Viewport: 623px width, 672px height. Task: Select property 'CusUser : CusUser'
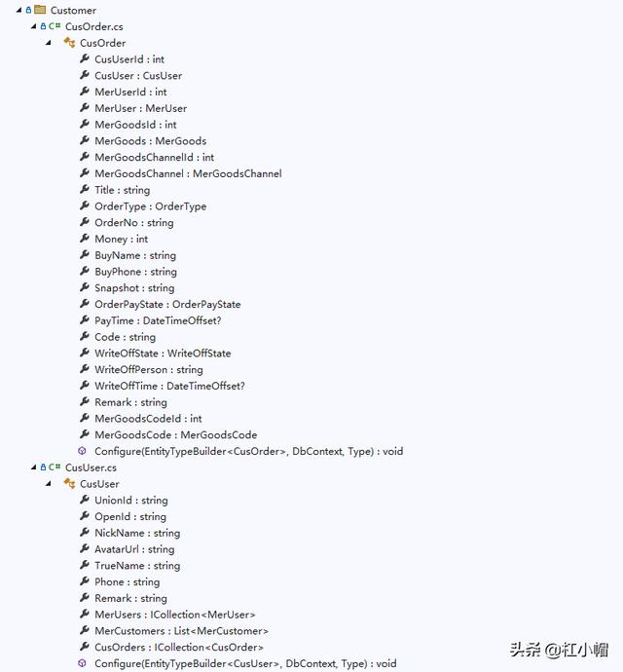[138, 75]
